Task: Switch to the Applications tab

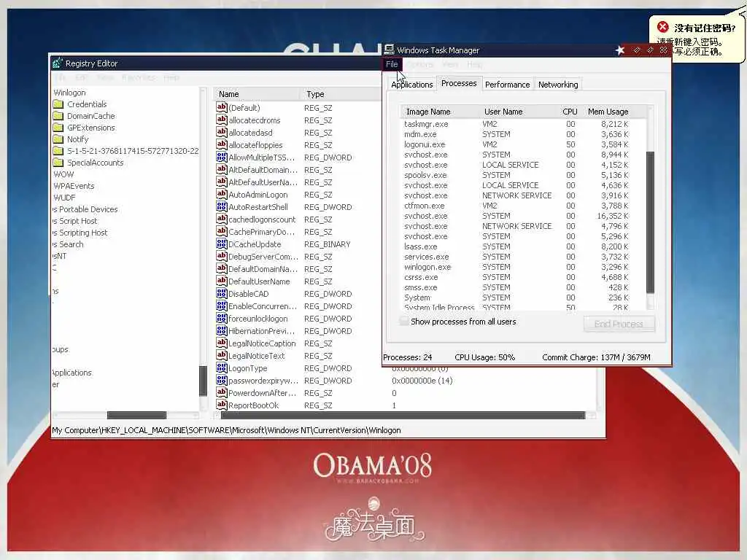Action: click(x=411, y=85)
